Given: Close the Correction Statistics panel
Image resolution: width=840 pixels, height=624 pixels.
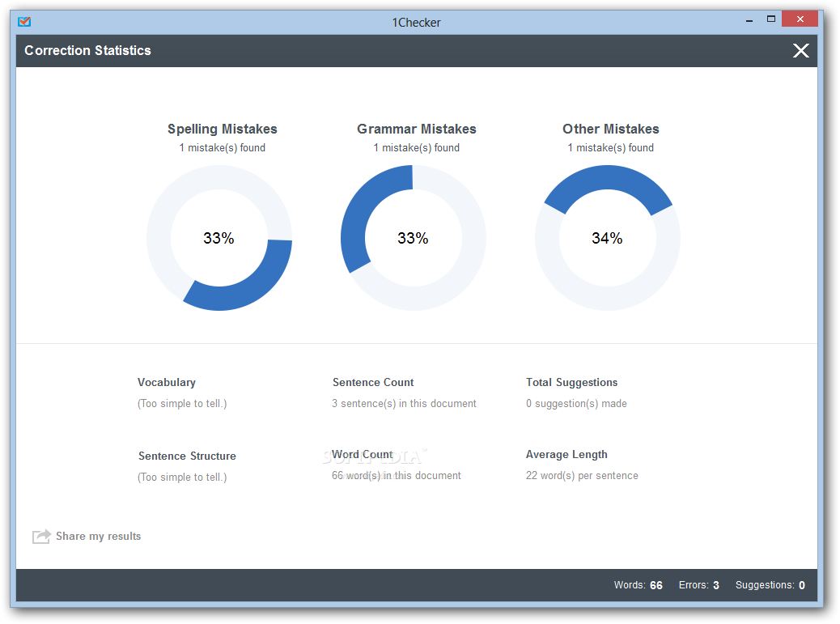Looking at the screenshot, I should point(801,50).
